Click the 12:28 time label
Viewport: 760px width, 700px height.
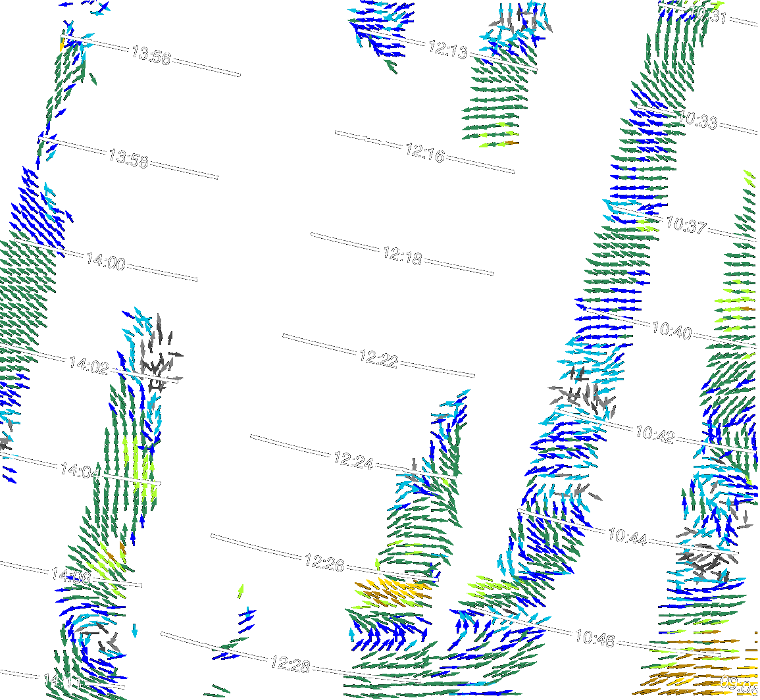tap(290, 664)
